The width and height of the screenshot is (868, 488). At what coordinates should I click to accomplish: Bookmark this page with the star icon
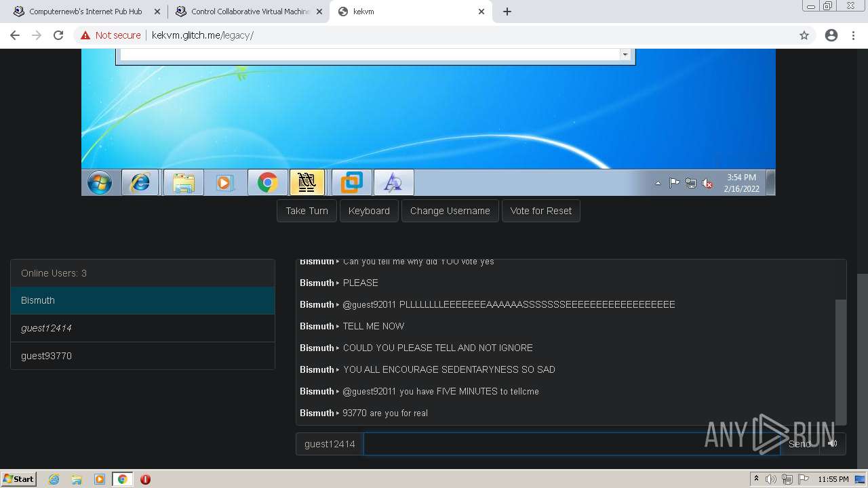(804, 35)
